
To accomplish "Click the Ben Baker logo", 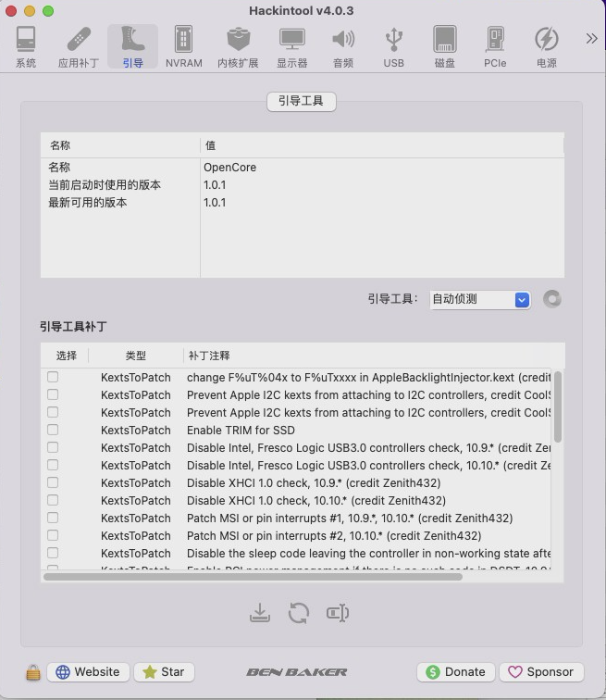I will [x=297, y=672].
